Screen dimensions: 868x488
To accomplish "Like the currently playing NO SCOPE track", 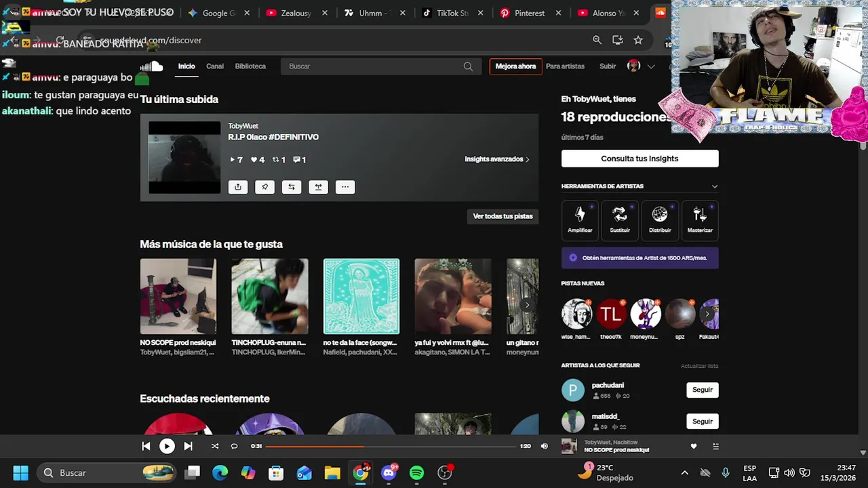I will pos(693,446).
